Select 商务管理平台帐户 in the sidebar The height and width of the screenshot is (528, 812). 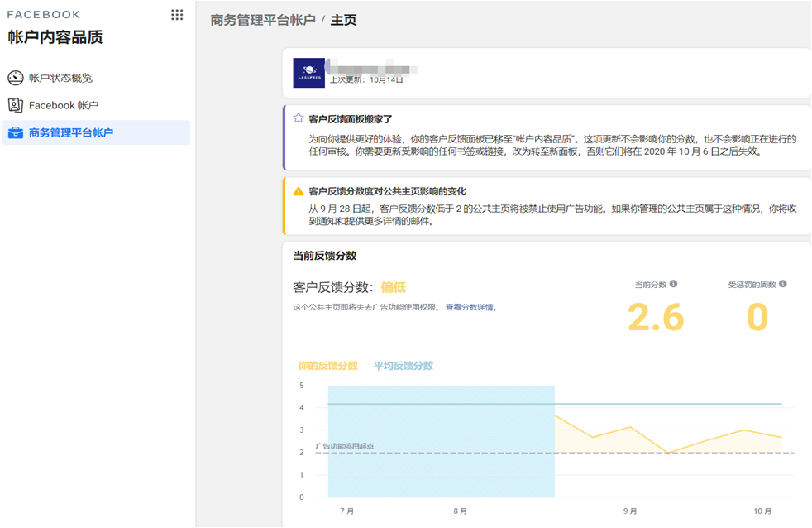[x=96, y=132]
